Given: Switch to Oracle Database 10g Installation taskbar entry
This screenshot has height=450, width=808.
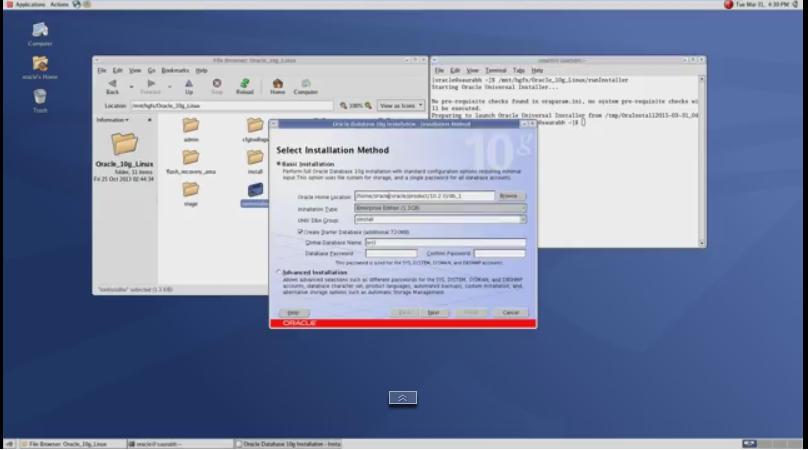Looking at the screenshot, I should point(288,444).
